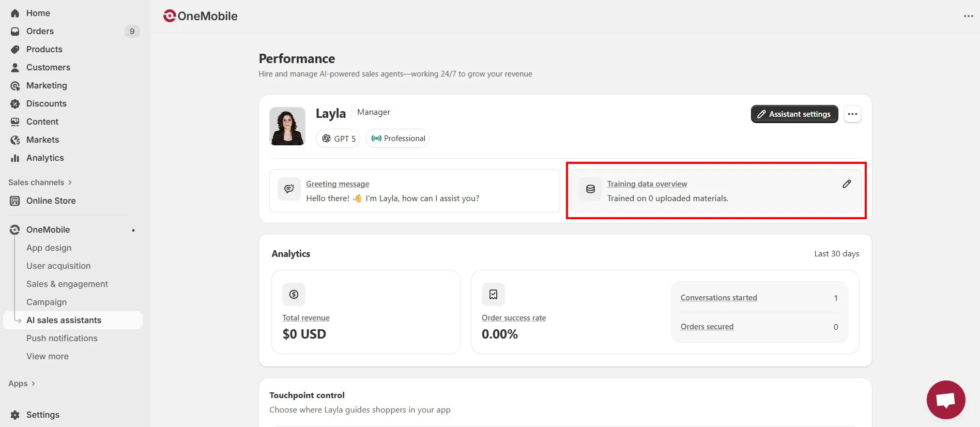Screen dimensions: 980x427
Task: Click the Orders inbox icon
Action: coord(15,32)
